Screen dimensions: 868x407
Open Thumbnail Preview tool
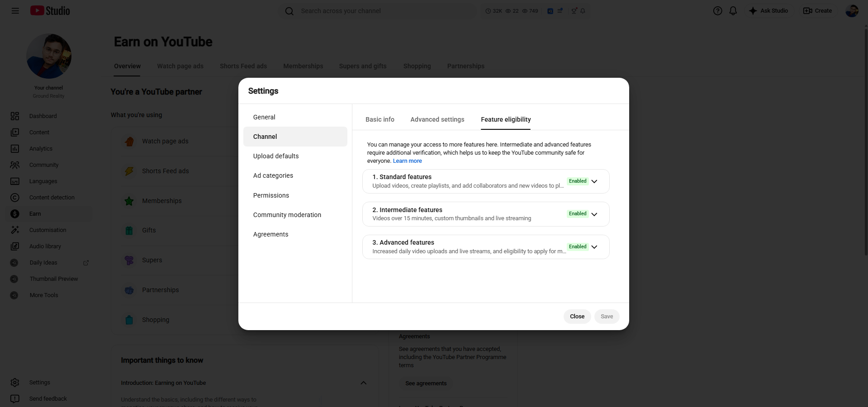49,279
